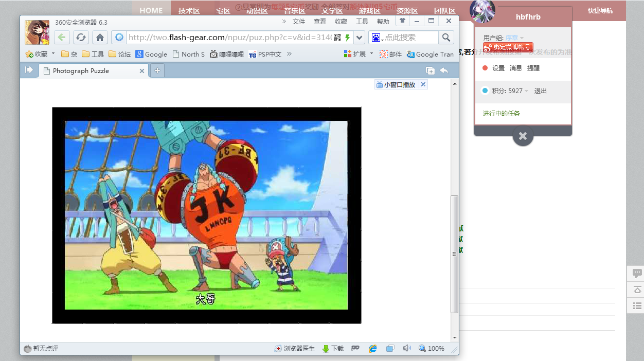Image resolution: width=644 pixels, height=361 pixels.
Task: Expand the address bar history dropdown
Action: pyautogui.click(x=360, y=38)
